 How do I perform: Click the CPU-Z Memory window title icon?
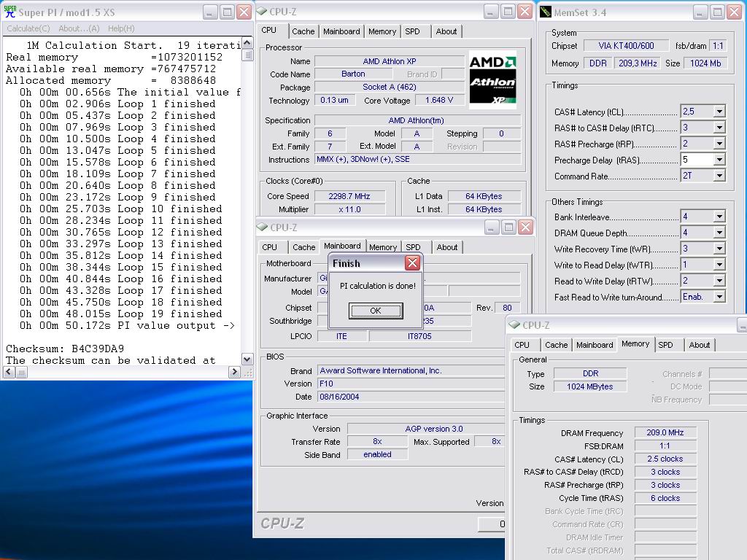514,324
